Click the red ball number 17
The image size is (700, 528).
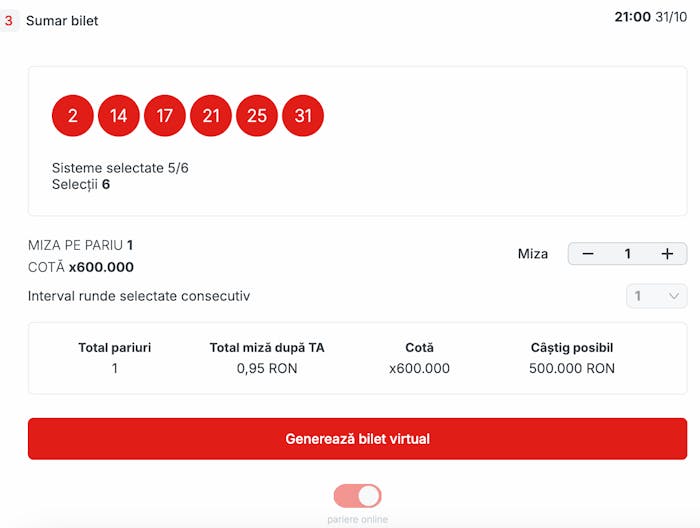click(165, 116)
